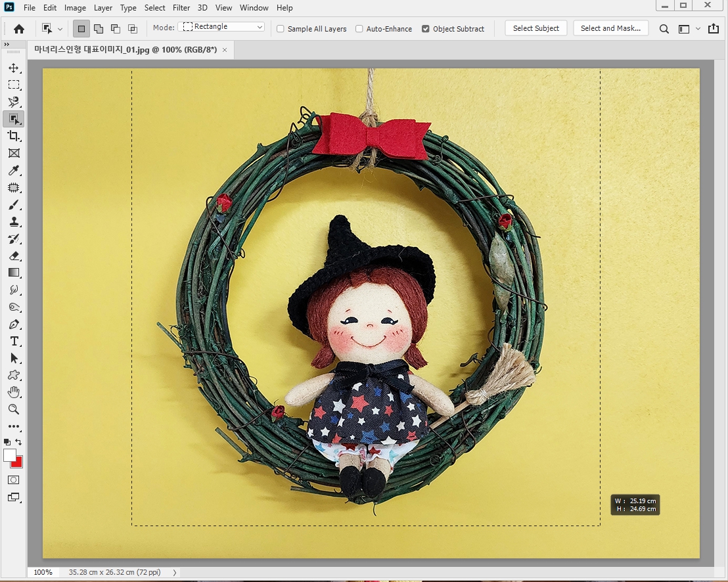Screen dimensions: 728x582
Task: Expand the workspace chevron arrow
Action: (698, 29)
